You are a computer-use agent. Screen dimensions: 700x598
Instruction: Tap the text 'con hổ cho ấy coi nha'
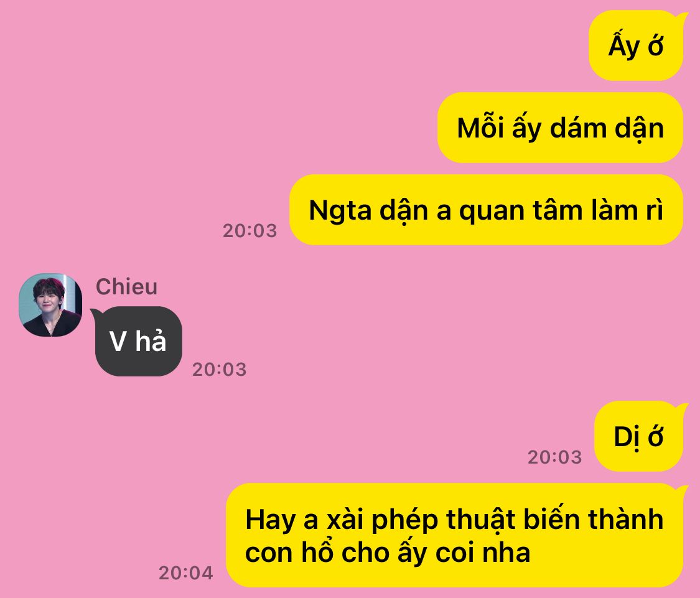coord(388,553)
